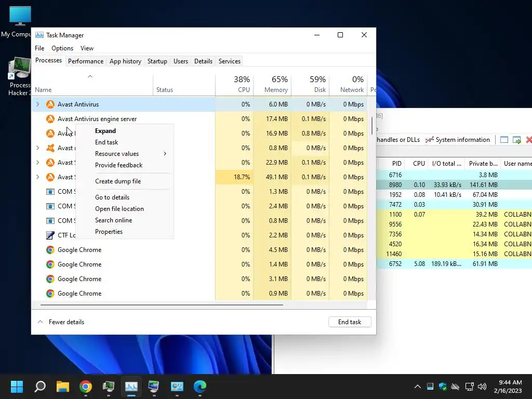This screenshot has height=399, width=532.
Task: Click the window icon in Process Hacker toolbar
Action: coord(504,140)
